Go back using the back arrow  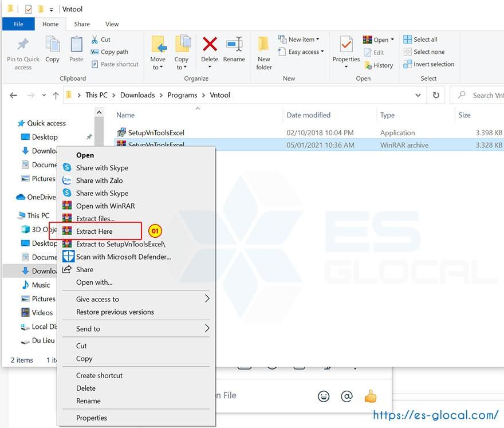(x=13, y=95)
